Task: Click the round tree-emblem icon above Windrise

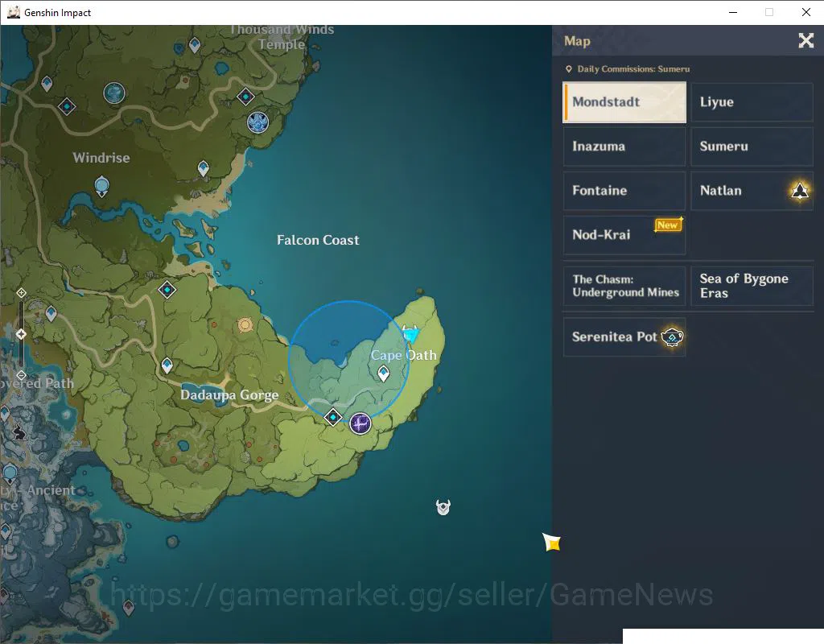Action: [x=114, y=93]
